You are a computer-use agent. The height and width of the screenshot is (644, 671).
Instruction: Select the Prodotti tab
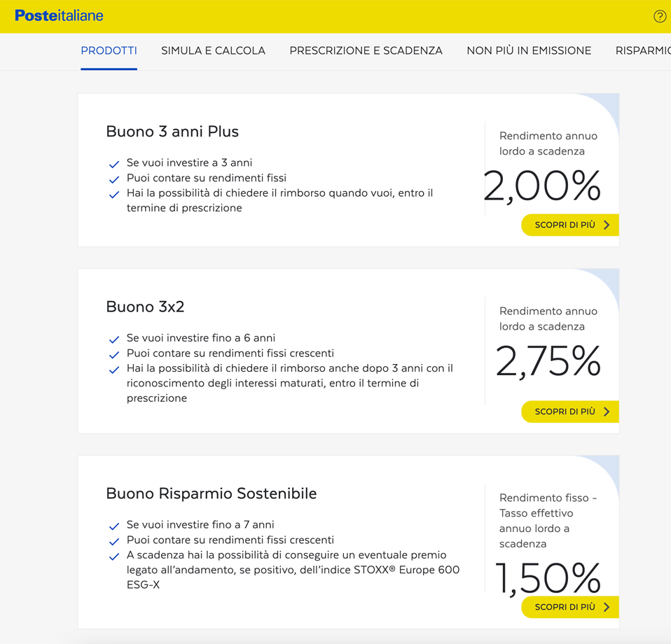click(109, 51)
